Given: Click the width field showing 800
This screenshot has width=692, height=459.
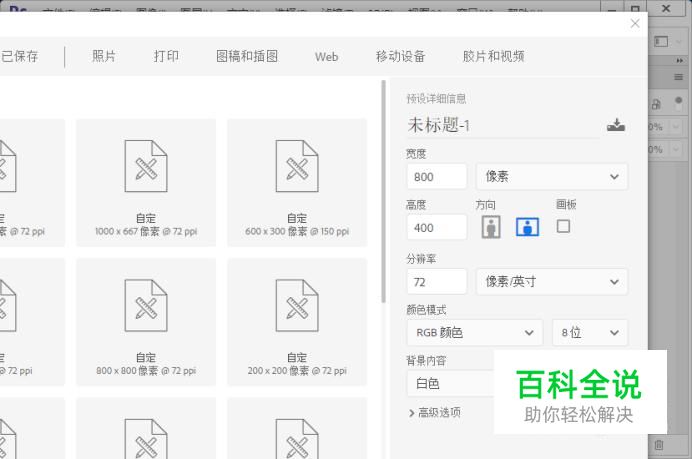Looking at the screenshot, I should 436,177.
